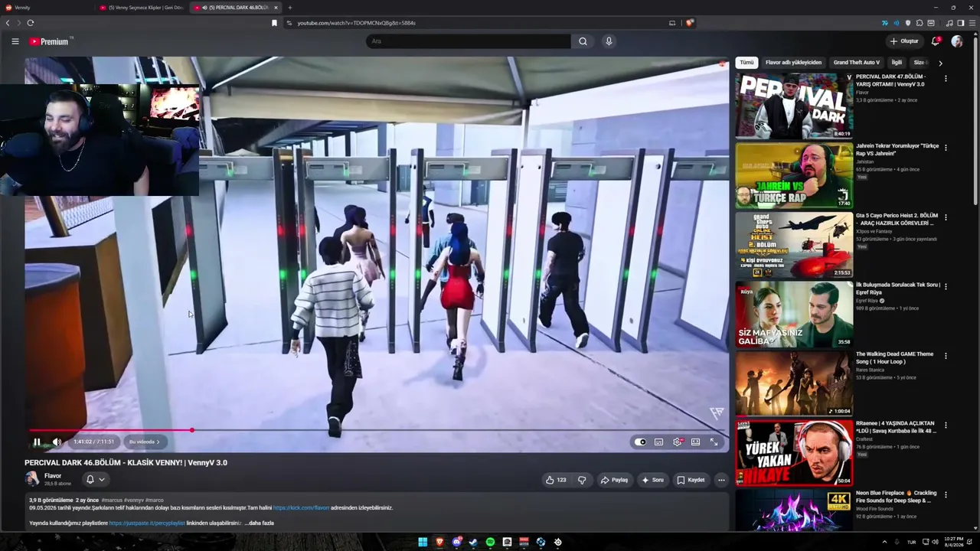Open options for the Eşref Rüya video

click(946, 286)
